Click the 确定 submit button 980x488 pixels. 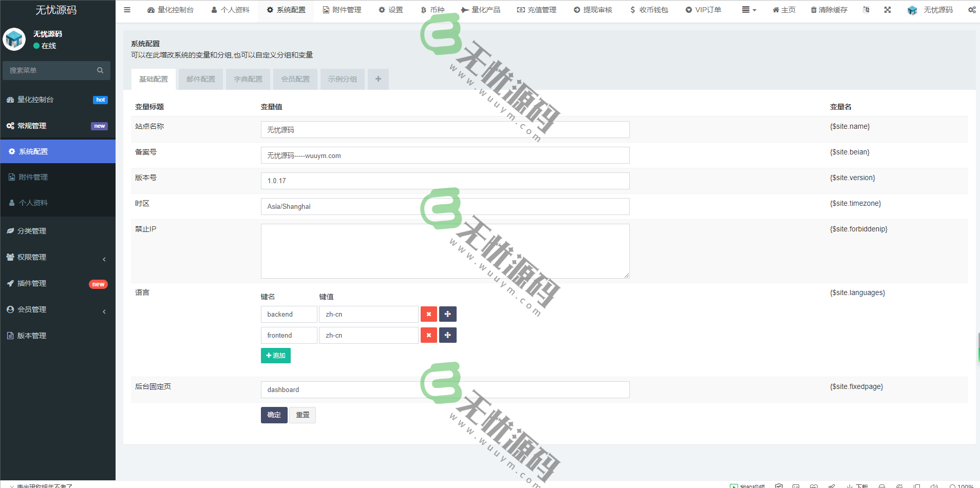(274, 415)
